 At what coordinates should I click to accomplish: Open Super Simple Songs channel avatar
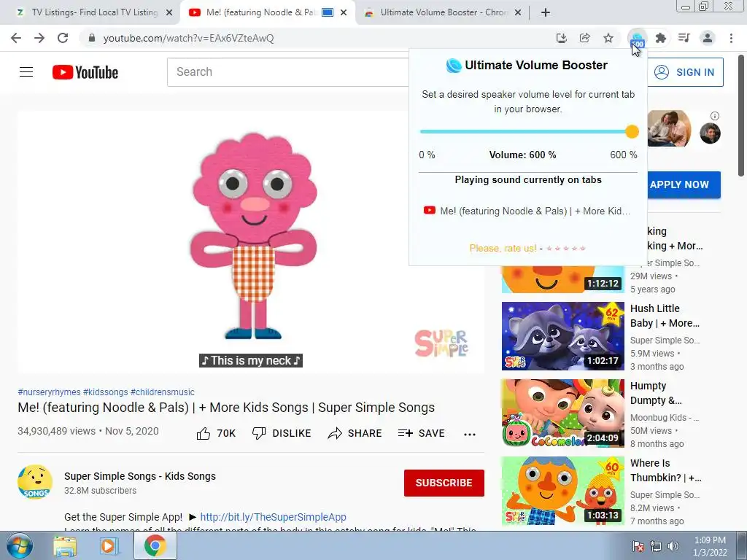[35, 482]
